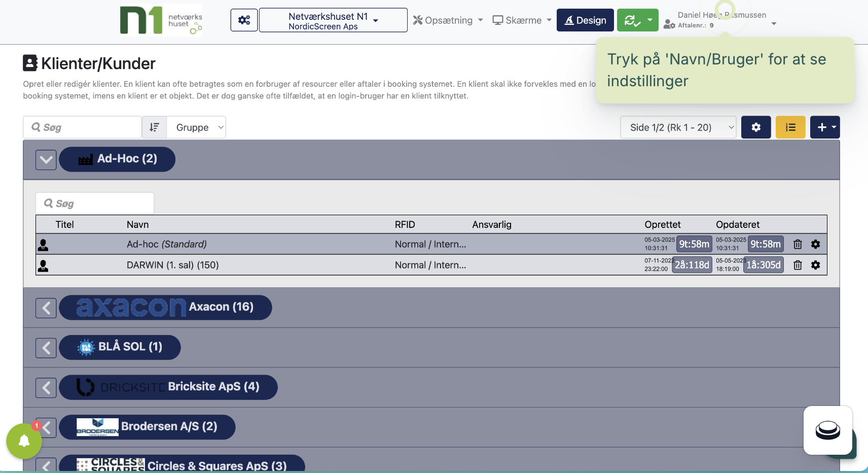This screenshot has height=473, width=868.
Task: Expand the BLÅ SOL group chevron
Action: [x=46, y=348]
